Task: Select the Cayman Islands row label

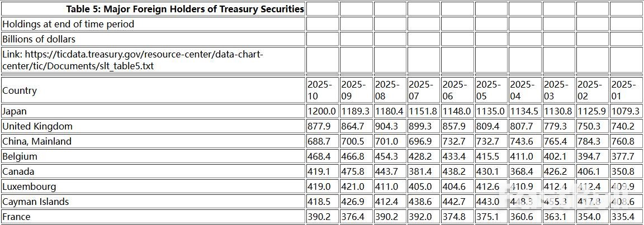Action: pyautogui.click(x=36, y=202)
